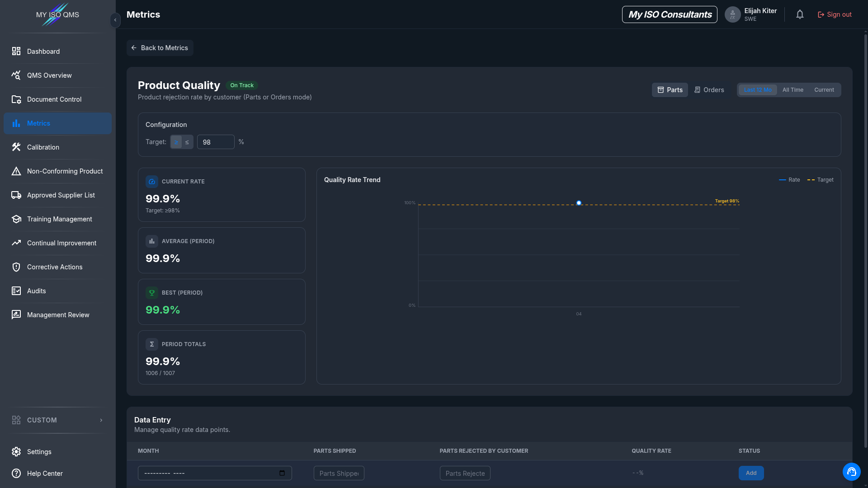Image resolution: width=868 pixels, height=488 pixels.
Task: Click the Target 98% chart label
Action: [x=727, y=201]
